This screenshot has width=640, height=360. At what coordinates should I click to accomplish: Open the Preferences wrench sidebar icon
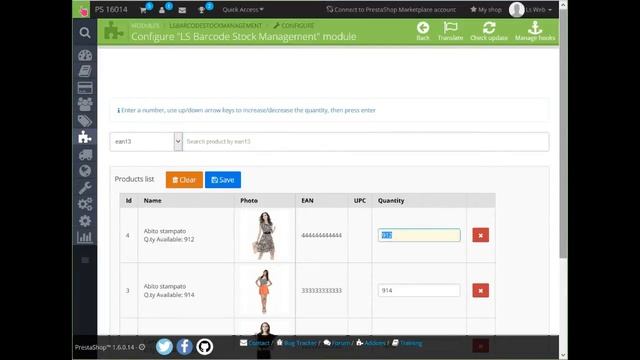pyautogui.click(x=85, y=188)
